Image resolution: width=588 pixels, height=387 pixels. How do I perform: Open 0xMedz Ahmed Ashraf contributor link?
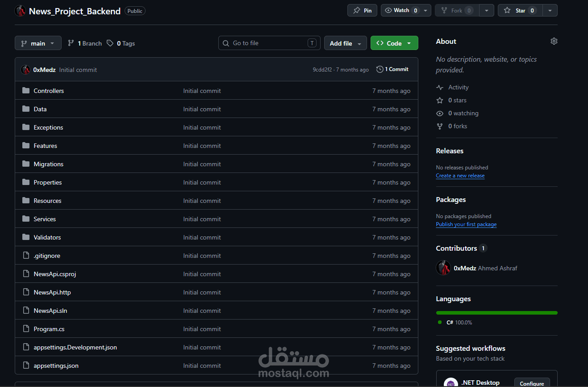pyautogui.click(x=485, y=268)
